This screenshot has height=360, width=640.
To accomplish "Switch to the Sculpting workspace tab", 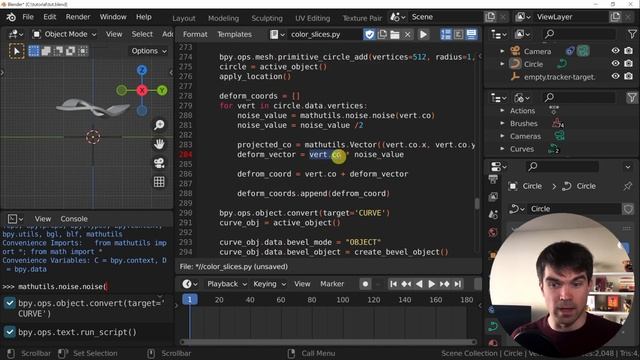I will click(x=267, y=18).
